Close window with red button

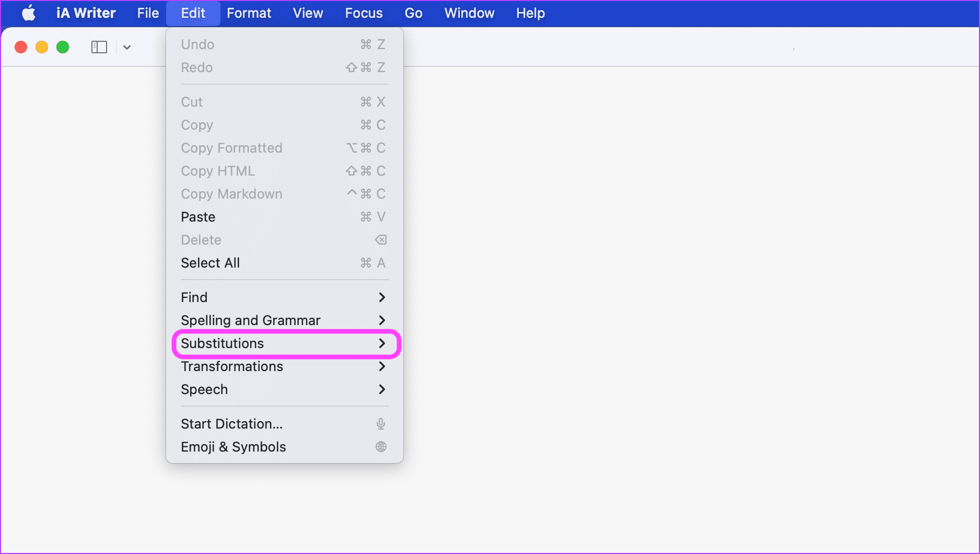coord(21,47)
